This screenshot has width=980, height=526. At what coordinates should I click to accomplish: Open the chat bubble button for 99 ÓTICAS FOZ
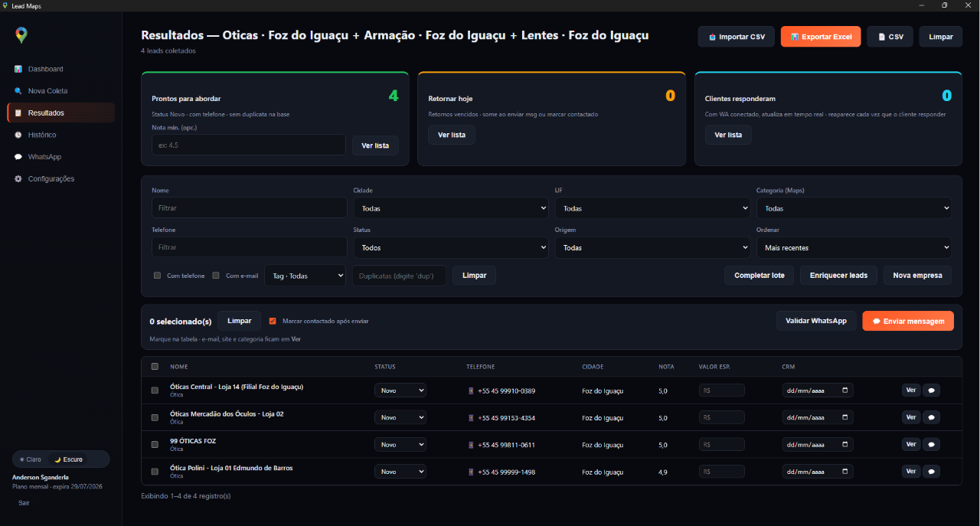[x=931, y=444]
